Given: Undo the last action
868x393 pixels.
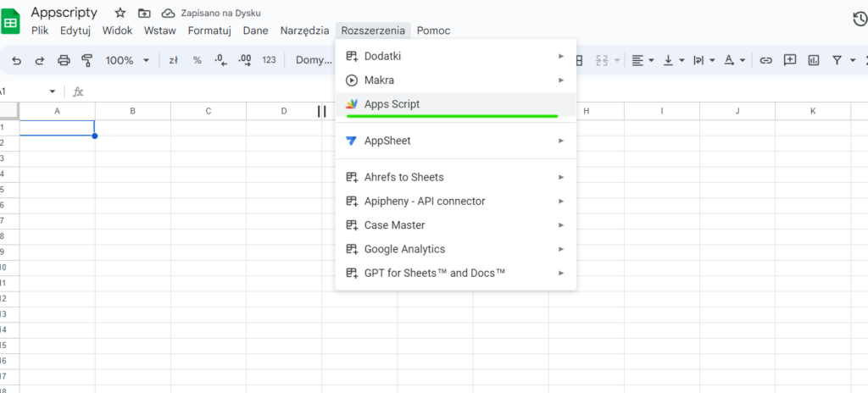Looking at the screenshot, I should point(17,60).
